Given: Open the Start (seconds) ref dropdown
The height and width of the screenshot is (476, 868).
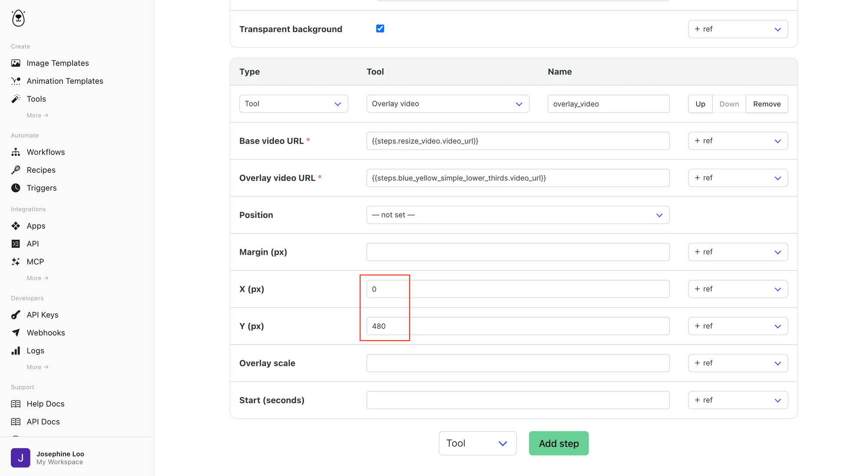Looking at the screenshot, I should 738,400.
